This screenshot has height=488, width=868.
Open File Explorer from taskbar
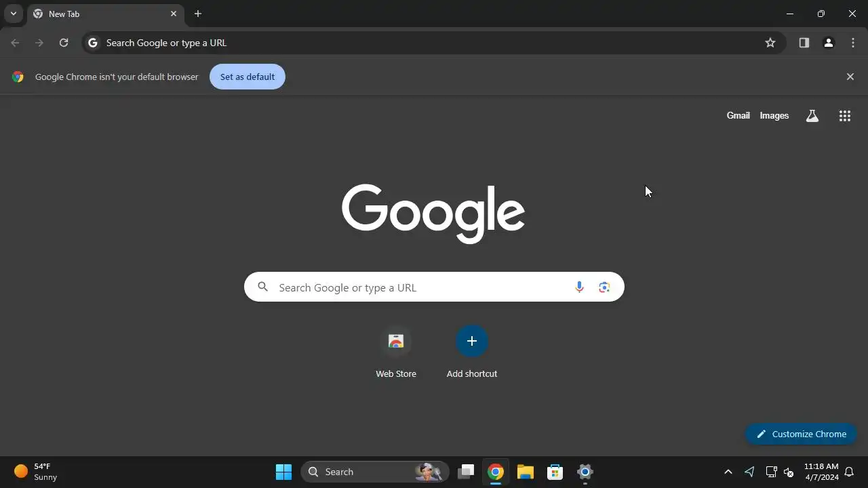(x=526, y=472)
